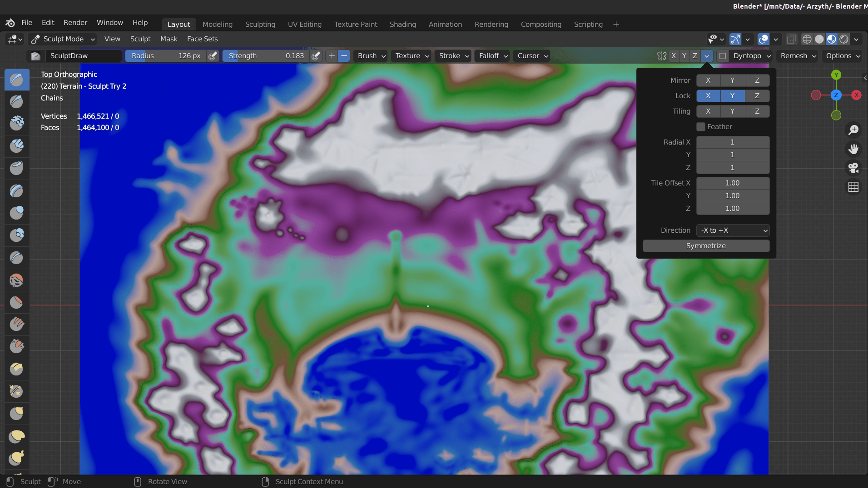Screen dimensions: 868x490
Task: Disable Lock Y in the symmetry panel
Action: [732, 95]
